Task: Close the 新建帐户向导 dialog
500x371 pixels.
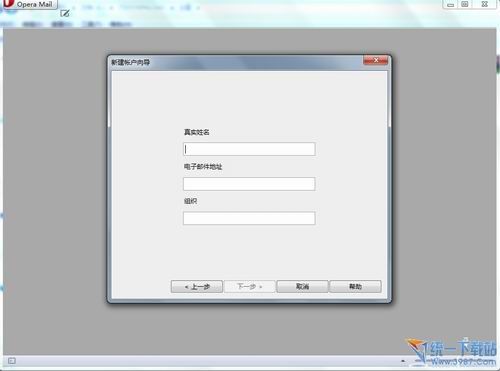Action: coord(376,60)
